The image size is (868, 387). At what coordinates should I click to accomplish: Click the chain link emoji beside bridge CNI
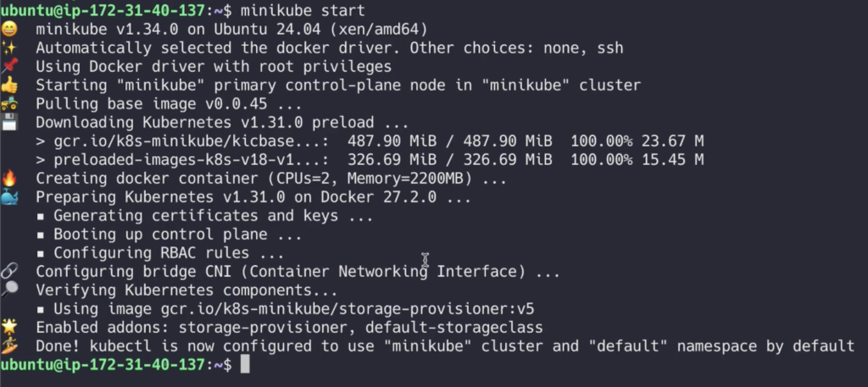coord(8,271)
